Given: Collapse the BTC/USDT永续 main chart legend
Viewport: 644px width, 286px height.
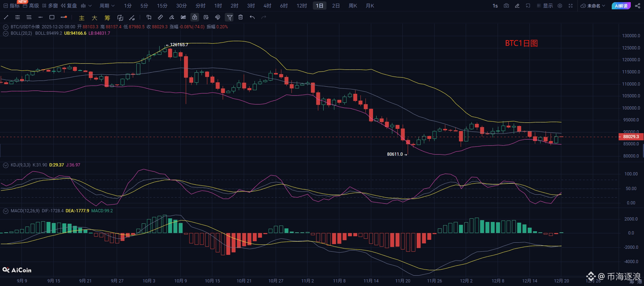Looking at the screenshot, I should click(6, 27).
